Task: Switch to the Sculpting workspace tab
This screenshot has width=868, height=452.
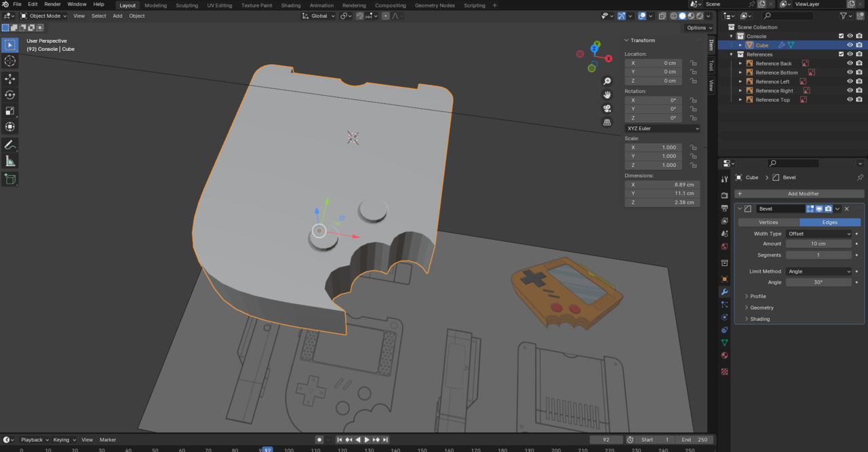Action: click(186, 5)
